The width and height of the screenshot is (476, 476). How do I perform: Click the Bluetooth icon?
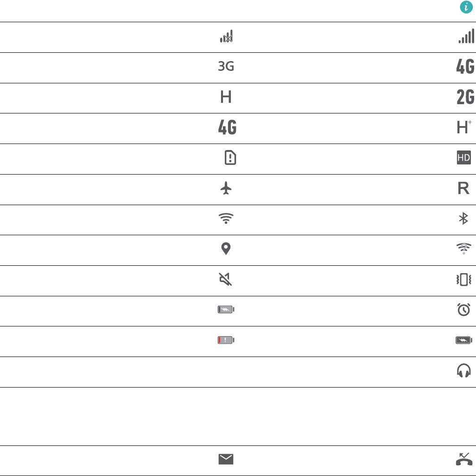coord(463,219)
